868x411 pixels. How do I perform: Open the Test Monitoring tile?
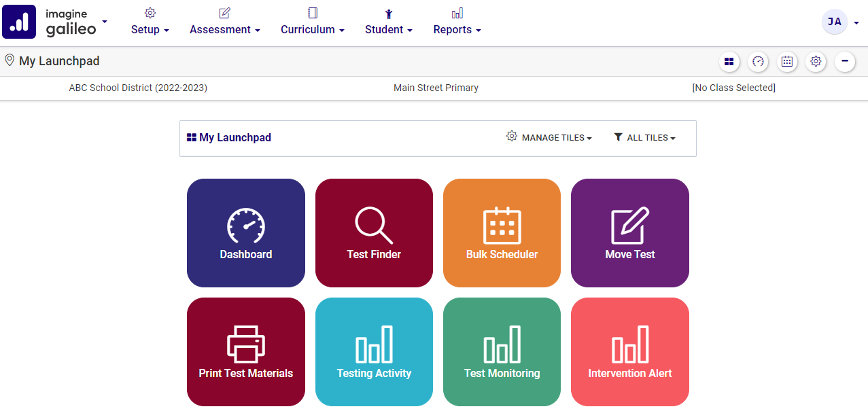point(502,352)
